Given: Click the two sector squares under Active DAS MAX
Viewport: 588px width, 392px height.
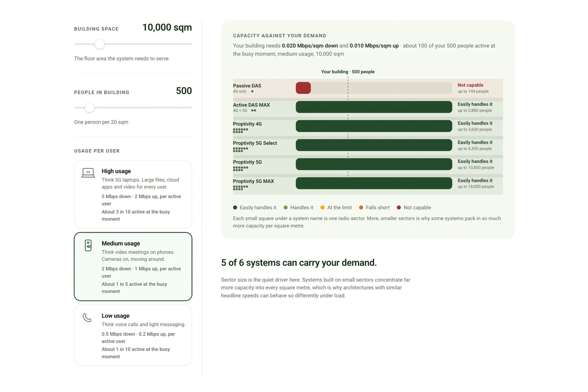Looking at the screenshot, I should (x=253, y=110).
